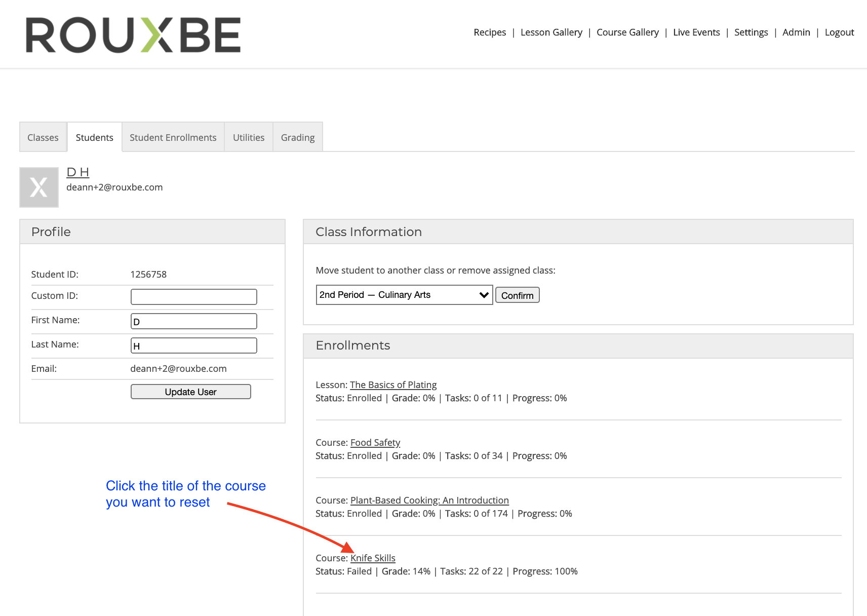
Task: Go to the Admin page
Action: point(796,32)
